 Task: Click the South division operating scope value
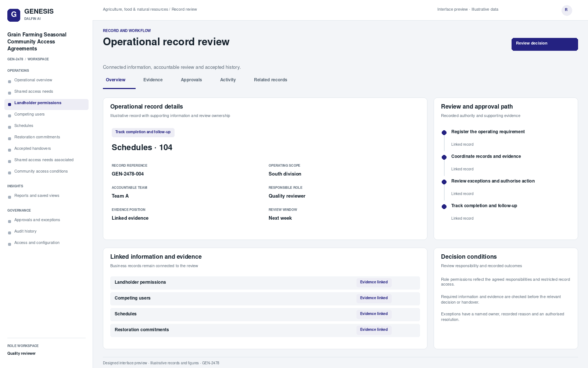pyautogui.click(x=285, y=174)
